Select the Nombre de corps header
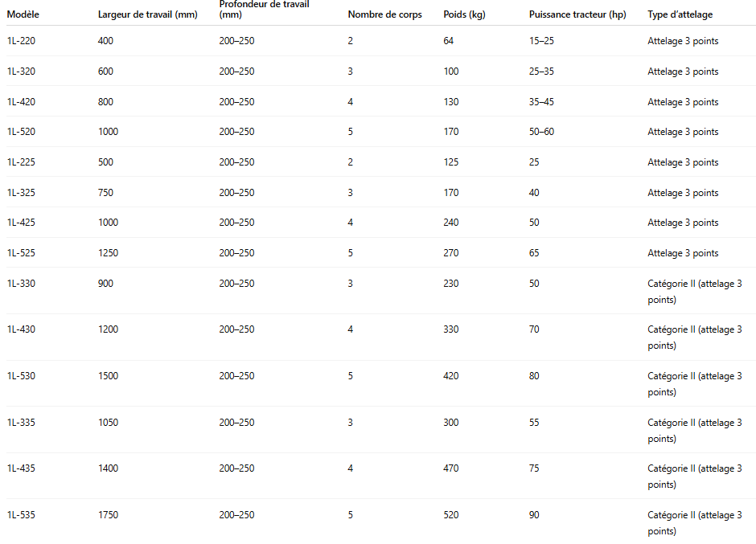Viewport: 756px width, 544px height. 384,14
